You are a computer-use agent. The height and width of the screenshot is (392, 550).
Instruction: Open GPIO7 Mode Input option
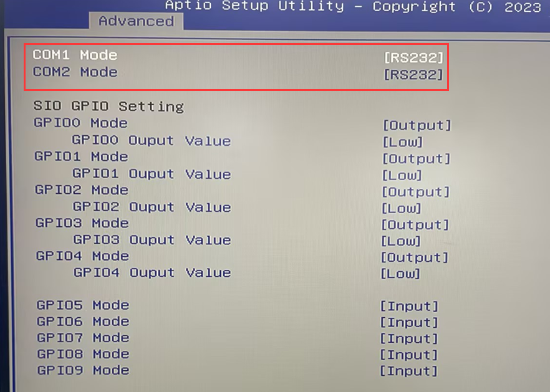pyautogui.click(x=409, y=338)
